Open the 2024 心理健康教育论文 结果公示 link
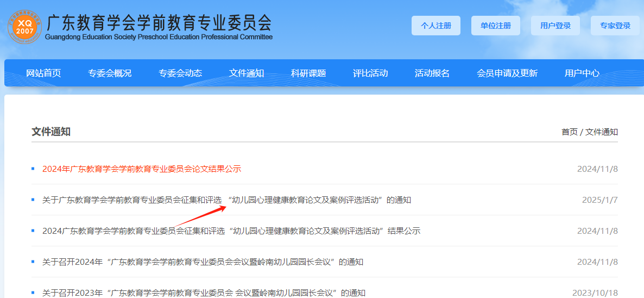This screenshot has height=298, width=644. (x=231, y=231)
